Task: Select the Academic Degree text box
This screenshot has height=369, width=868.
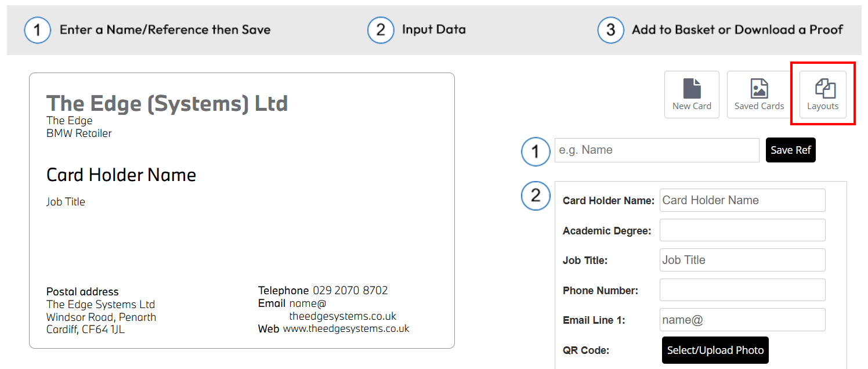Action: [x=742, y=230]
